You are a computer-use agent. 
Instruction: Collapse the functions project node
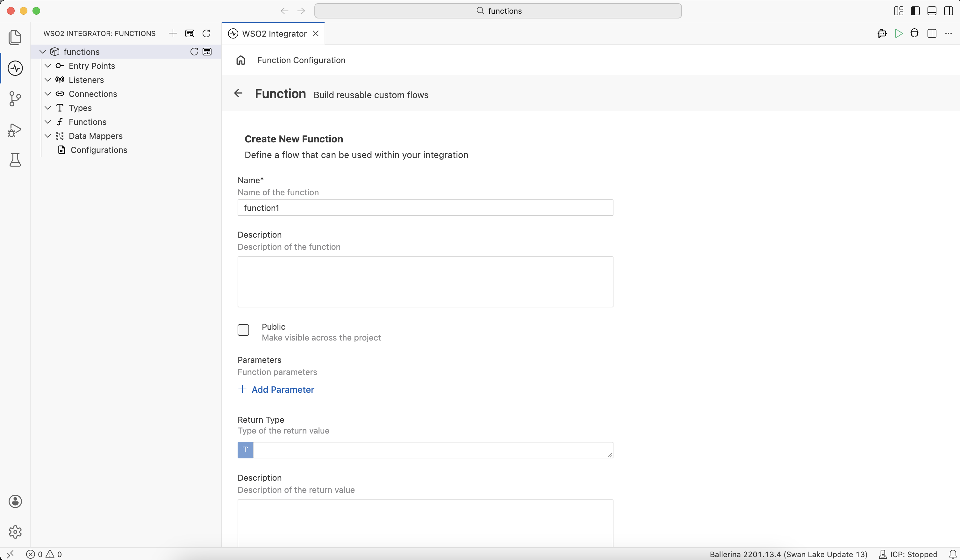tap(43, 52)
